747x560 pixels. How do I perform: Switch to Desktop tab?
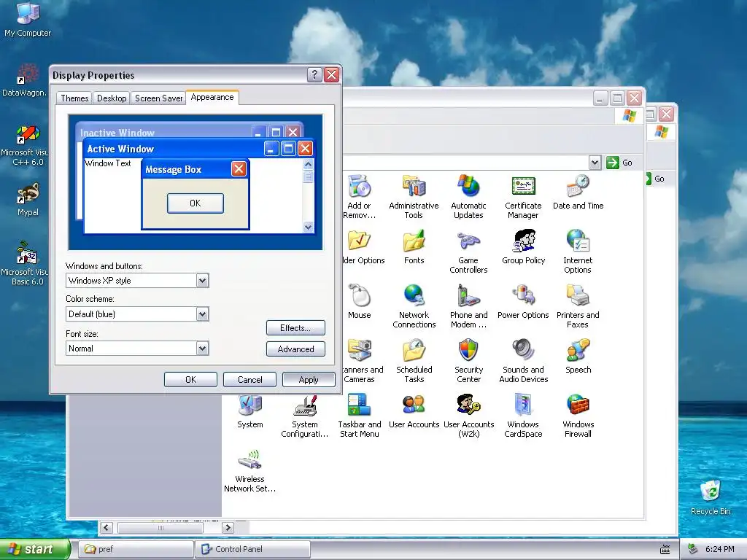point(112,98)
